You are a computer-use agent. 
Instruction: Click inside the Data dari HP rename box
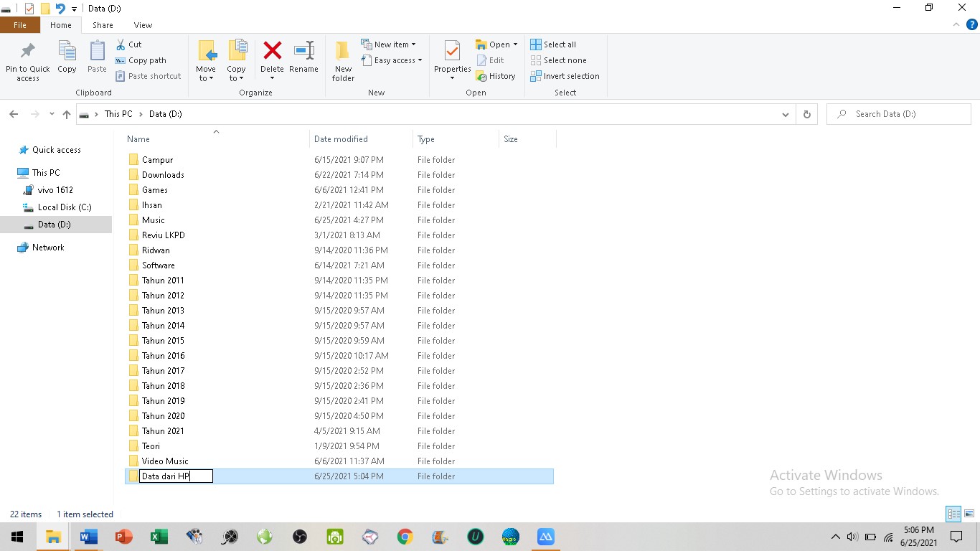coord(176,476)
